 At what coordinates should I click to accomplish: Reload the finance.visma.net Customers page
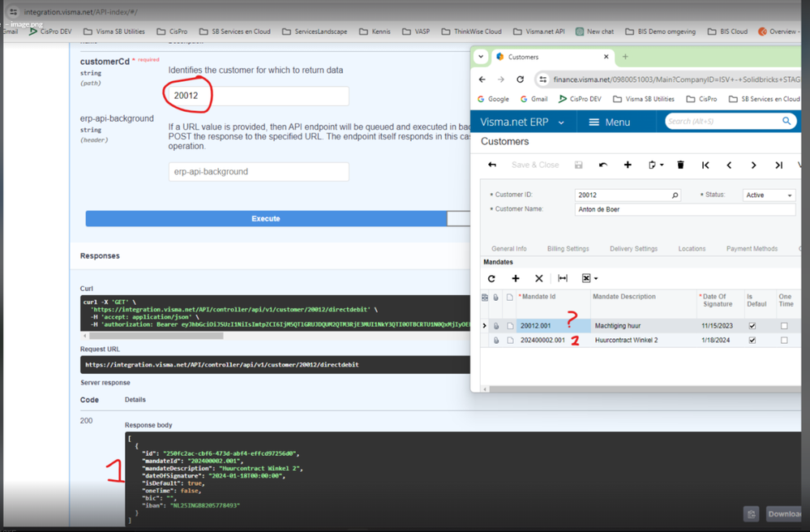click(521, 79)
